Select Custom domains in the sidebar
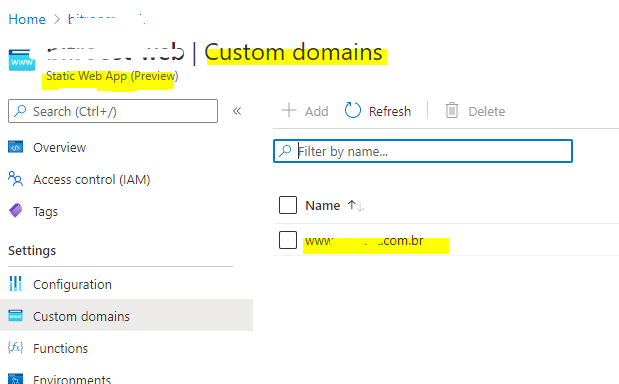619x384 pixels. [x=126, y=315]
